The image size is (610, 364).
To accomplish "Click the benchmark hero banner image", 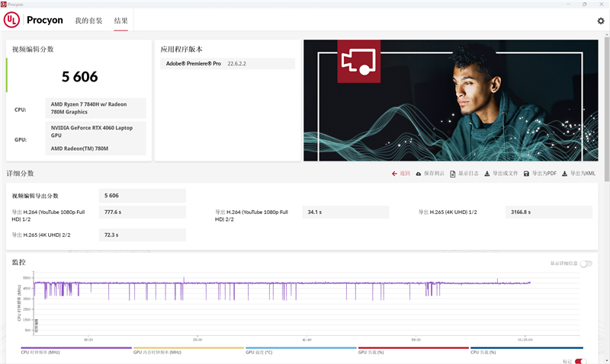I will (451, 101).
